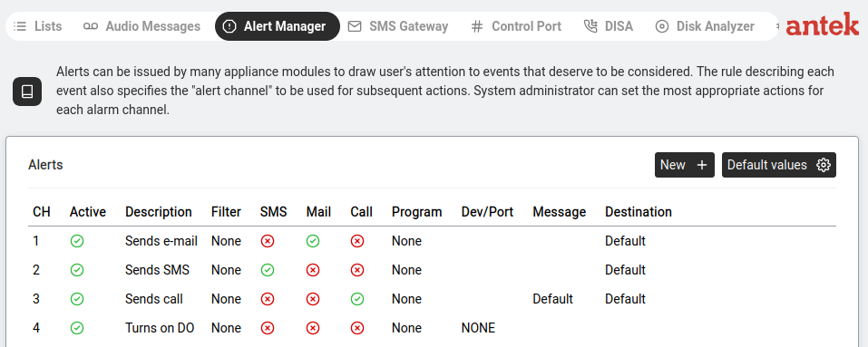
Task: Click Default destination in Sends e-mail row
Action: [625, 241]
